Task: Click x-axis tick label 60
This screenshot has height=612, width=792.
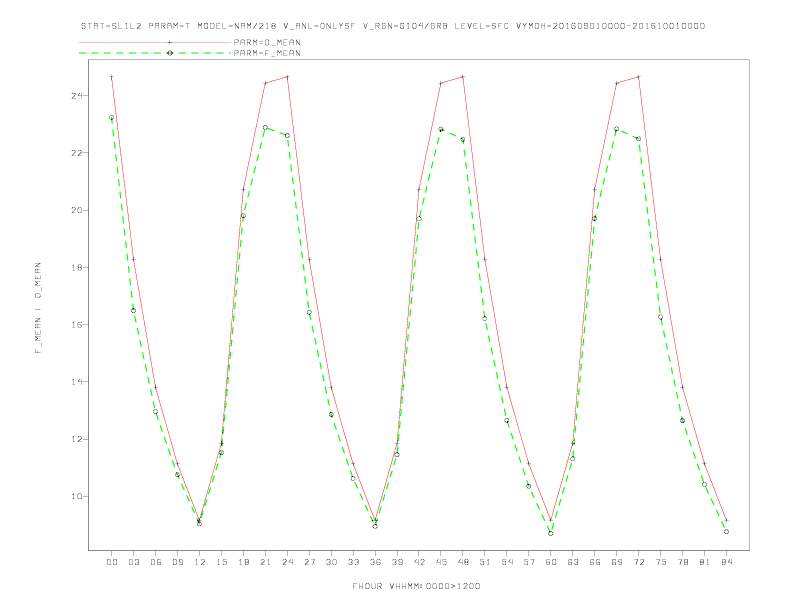Action: point(551,562)
